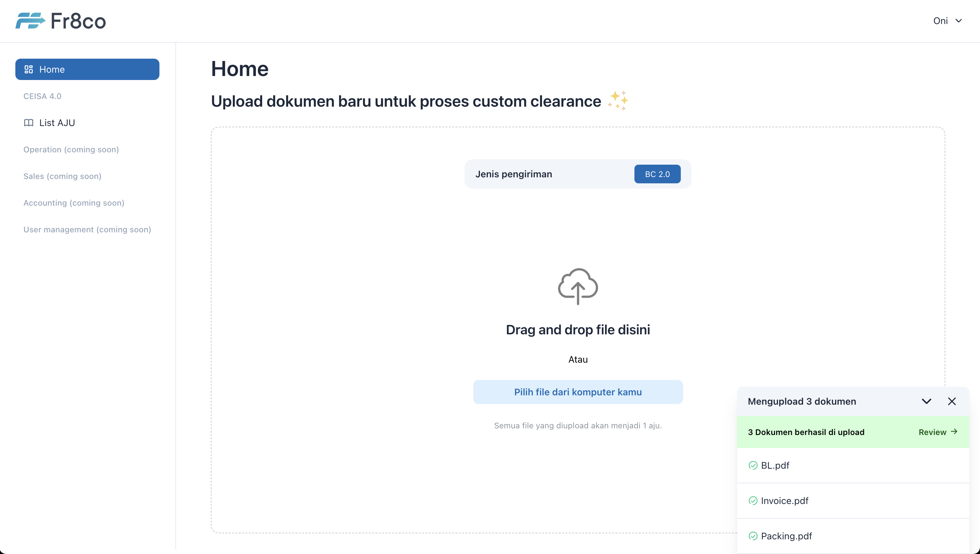Click the checkmark icon beside Invoice.pdf

753,501
